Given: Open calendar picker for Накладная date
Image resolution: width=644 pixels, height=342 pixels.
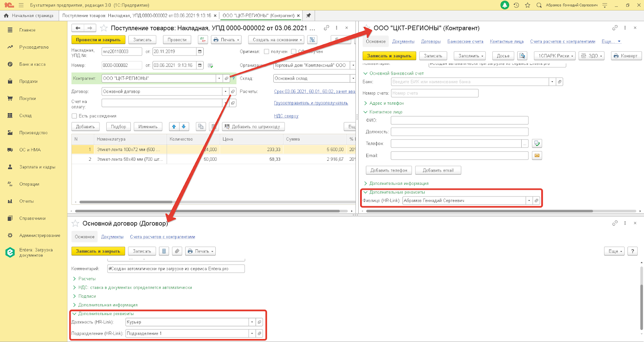Looking at the screenshot, I should click(200, 52).
